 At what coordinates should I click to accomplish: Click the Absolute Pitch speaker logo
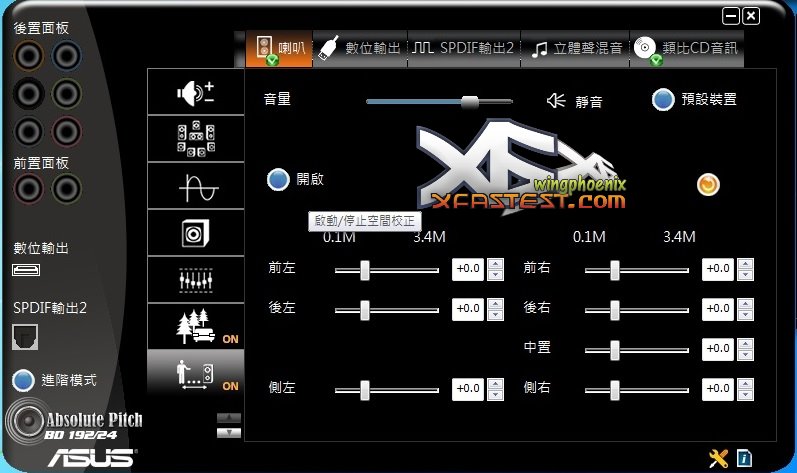pos(28,421)
